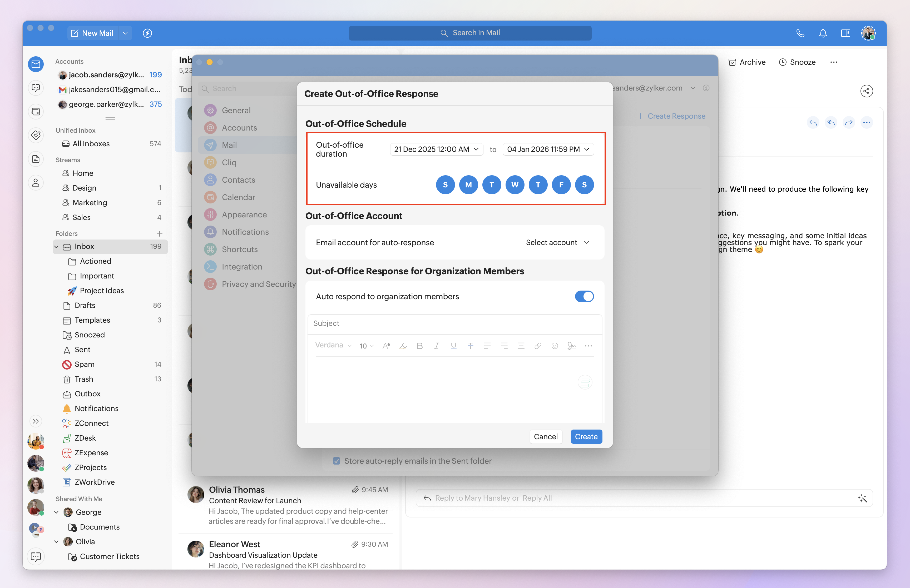Click the Cancel button
Screen dimensions: 910x588
click(545, 436)
